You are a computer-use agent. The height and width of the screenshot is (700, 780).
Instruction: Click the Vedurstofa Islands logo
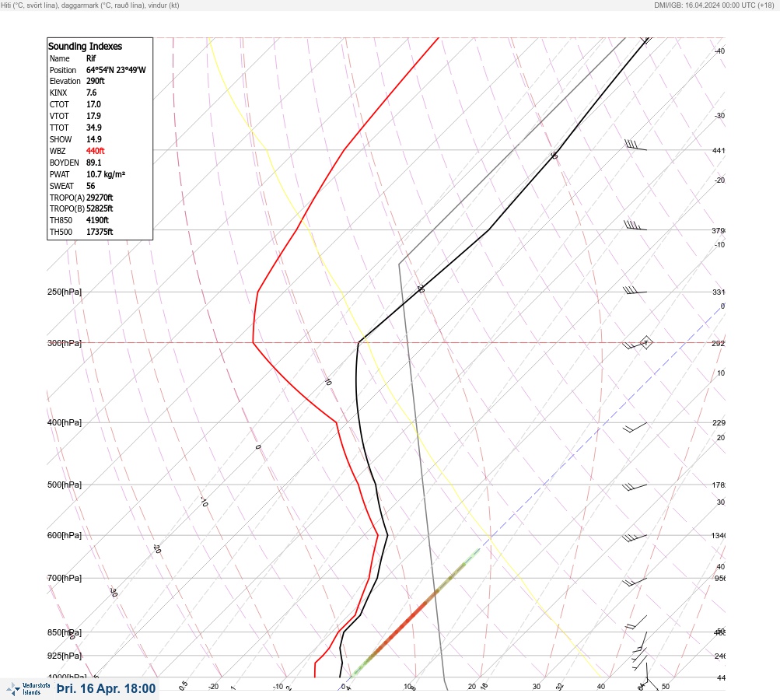pos(28,688)
